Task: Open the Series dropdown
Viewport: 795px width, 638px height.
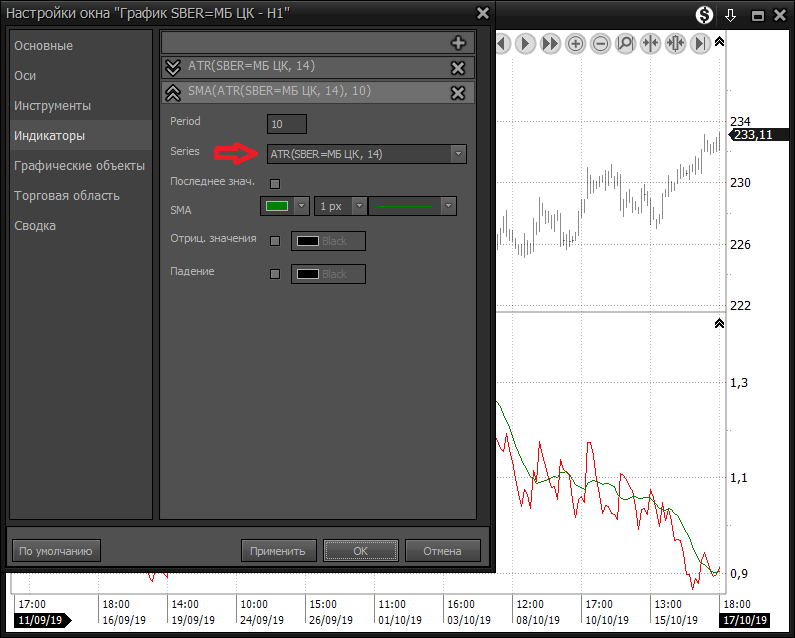Action: tap(458, 154)
